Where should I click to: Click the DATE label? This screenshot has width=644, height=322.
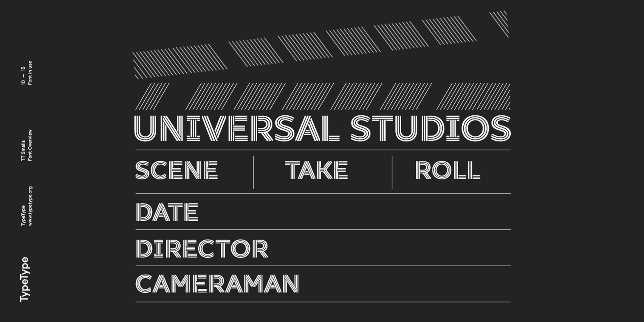(167, 212)
